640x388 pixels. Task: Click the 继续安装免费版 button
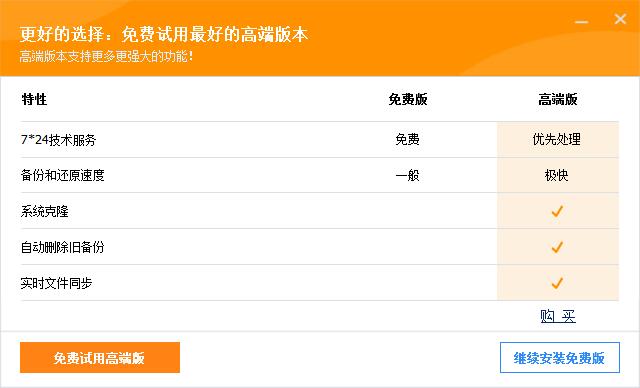560,357
